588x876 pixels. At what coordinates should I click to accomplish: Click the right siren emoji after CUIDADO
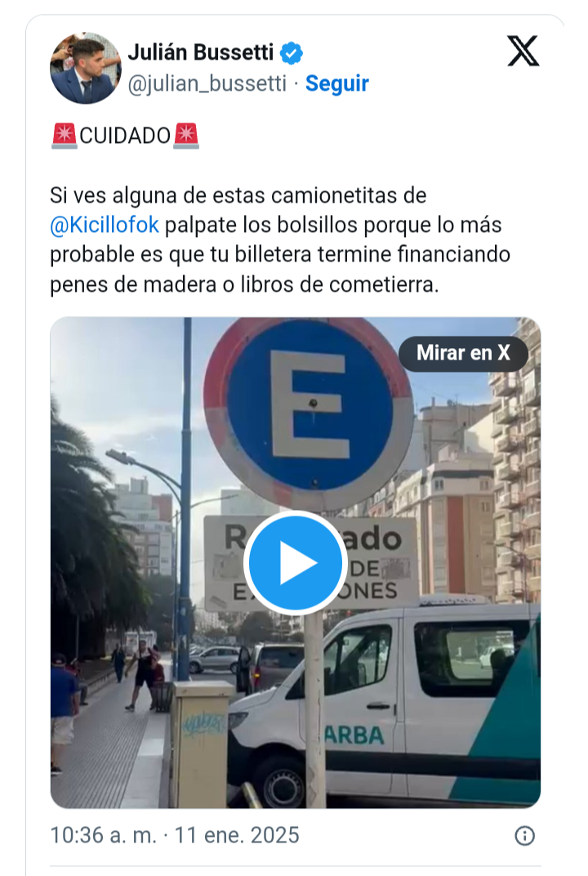(x=186, y=136)
